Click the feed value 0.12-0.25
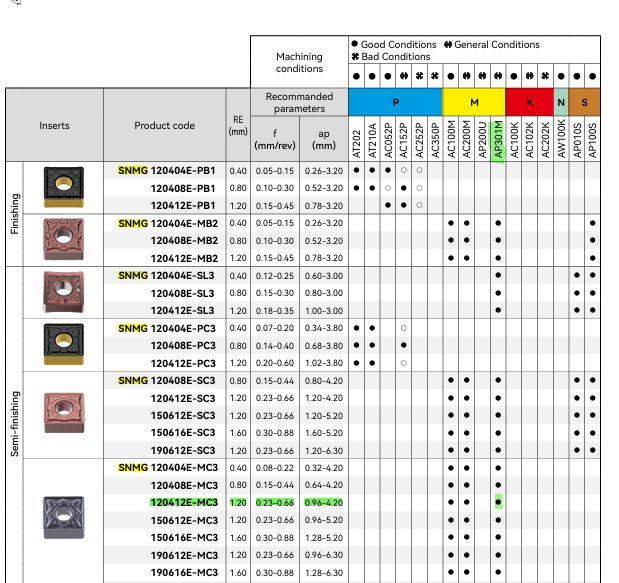This screenshot has height=583, width=619. pyautogui.click(x=275, y=276)
